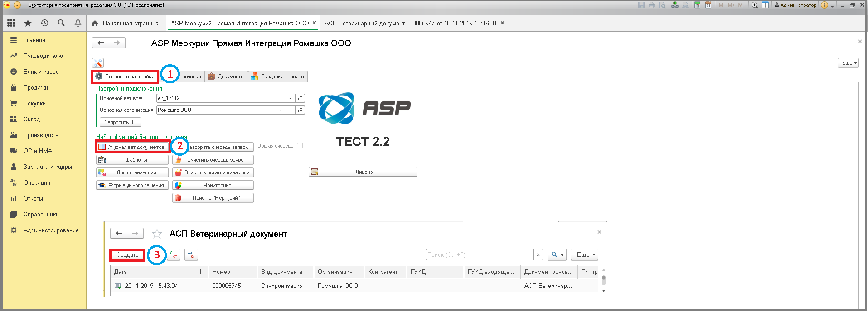Open the Еще menu of the ASP Меркурий form
The image size is (868, 311).
tap(848, 63)
